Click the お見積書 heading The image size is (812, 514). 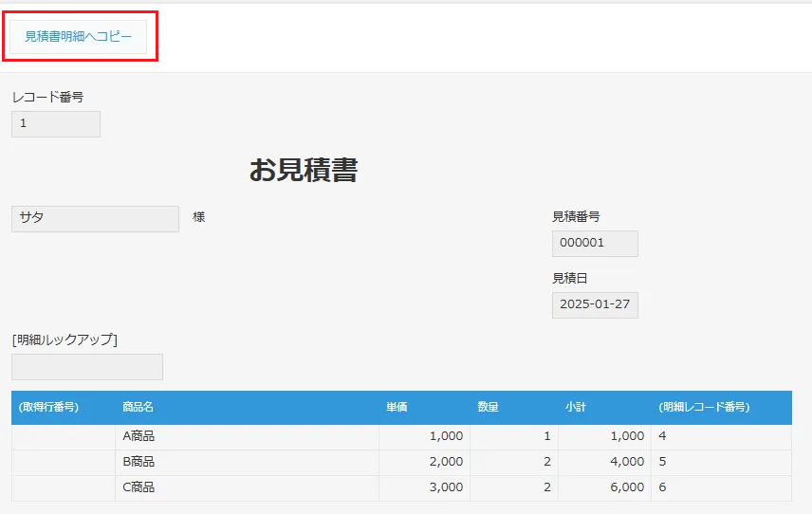[x=304, y=170]
